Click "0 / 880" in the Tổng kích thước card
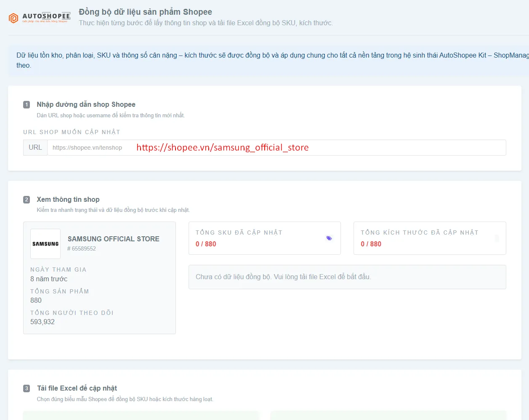 (x=371, y=244)
